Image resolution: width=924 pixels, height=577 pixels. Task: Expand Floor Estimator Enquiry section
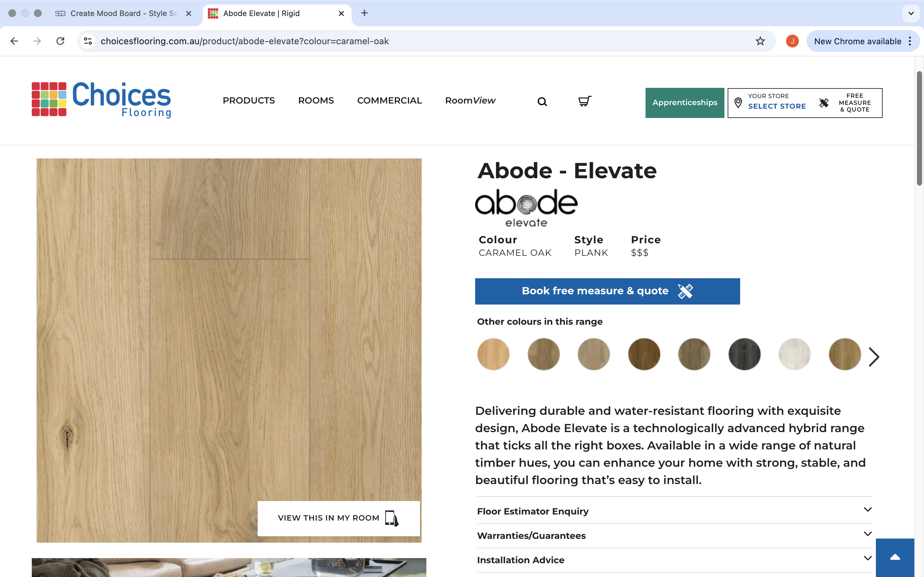tap(674, 511)
